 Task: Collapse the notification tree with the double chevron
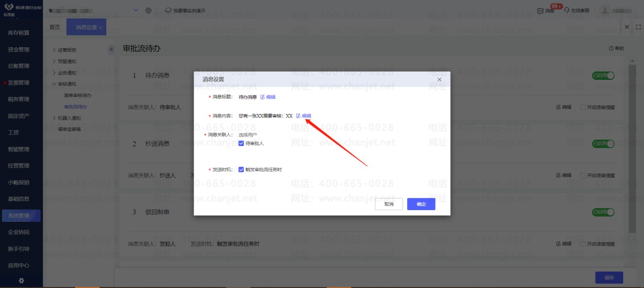tap(111, 49)
